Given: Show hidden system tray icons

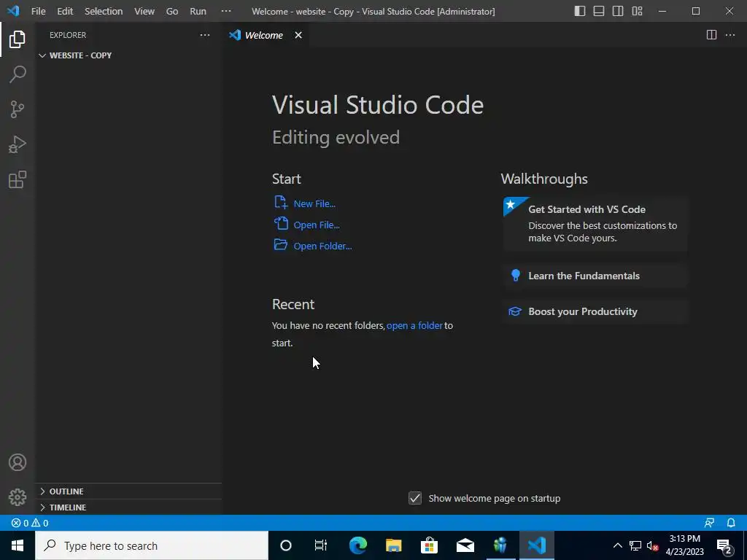Looking at the screenshot, I should 617,545.
